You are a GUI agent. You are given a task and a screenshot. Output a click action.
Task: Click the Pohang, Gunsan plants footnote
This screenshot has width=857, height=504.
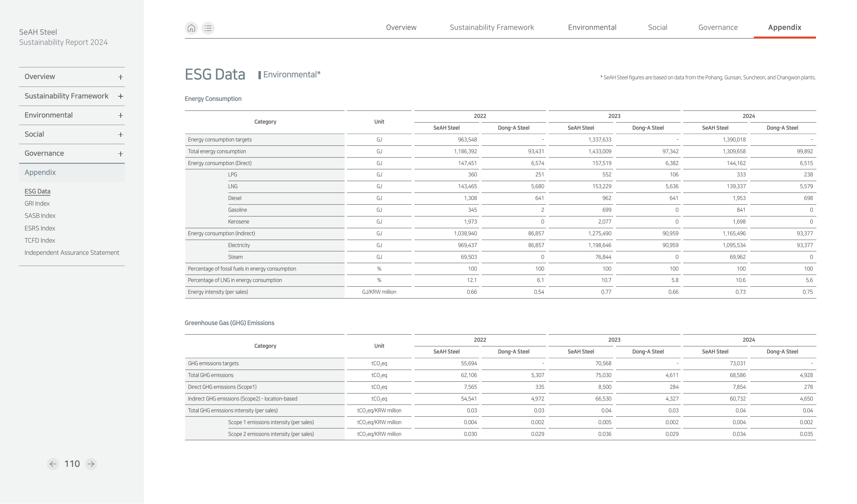(708, 78)
